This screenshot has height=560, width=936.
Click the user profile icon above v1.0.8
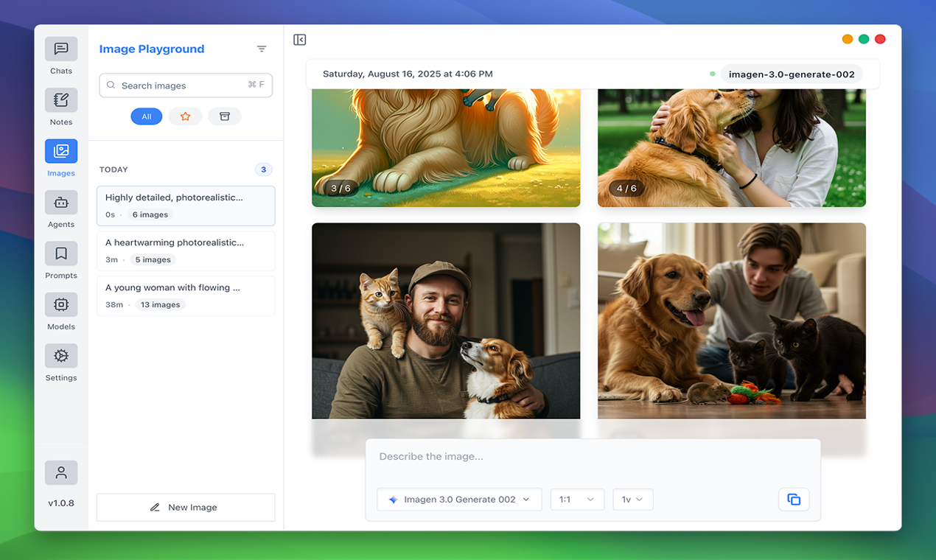pyautogui.click(x=60, y=472)
